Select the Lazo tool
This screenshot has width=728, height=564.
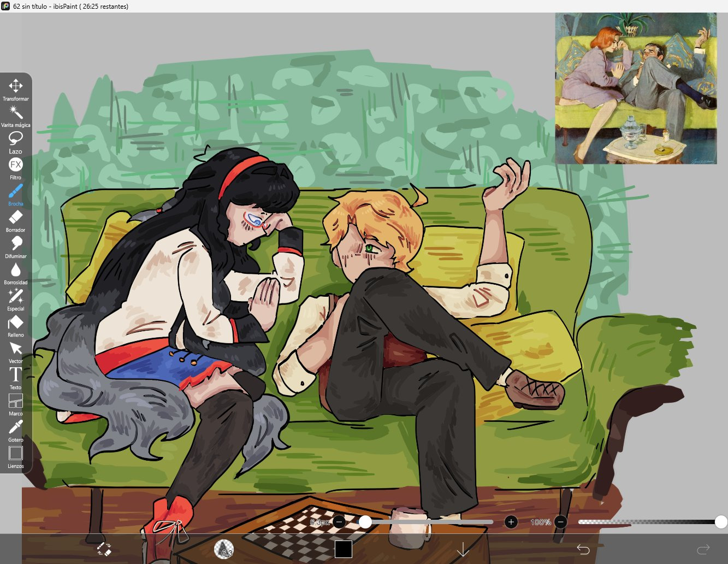coord(15,142)
